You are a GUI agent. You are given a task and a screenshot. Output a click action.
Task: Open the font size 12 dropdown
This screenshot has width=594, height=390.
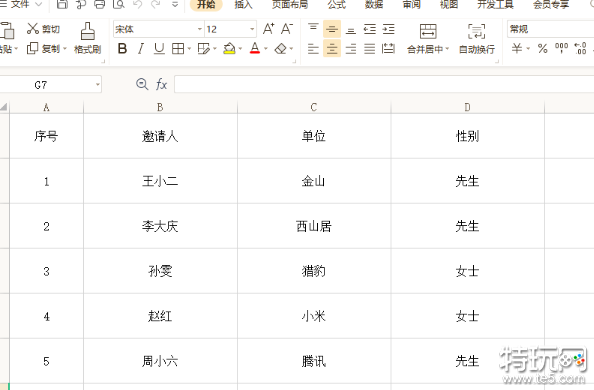point(252,29)
